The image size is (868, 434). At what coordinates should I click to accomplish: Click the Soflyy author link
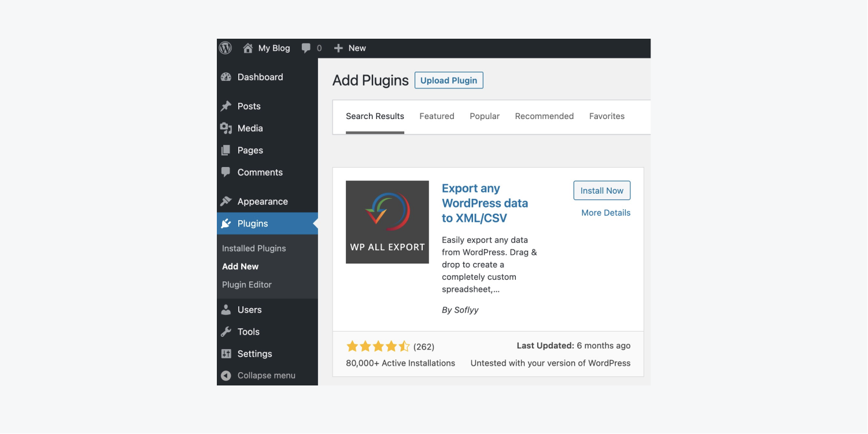(466, 310)
